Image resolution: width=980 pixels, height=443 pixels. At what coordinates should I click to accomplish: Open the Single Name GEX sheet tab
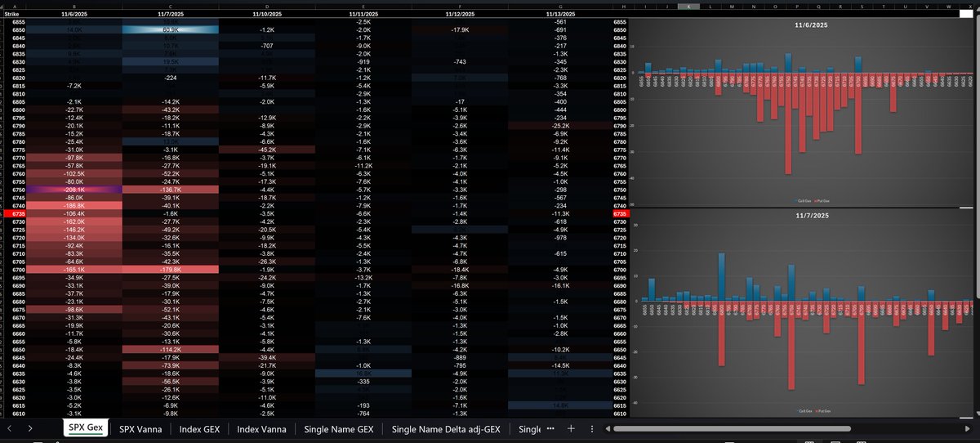click(x=339, y=428)
